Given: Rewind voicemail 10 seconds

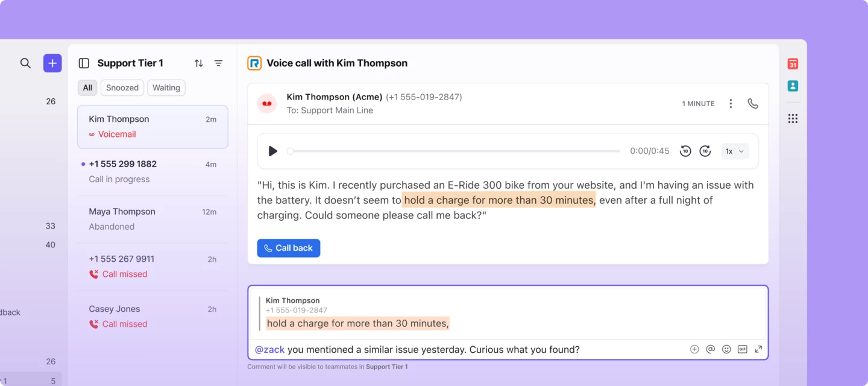Looking at the screenshot, I should pyautogui.click(x=685, y=151).
